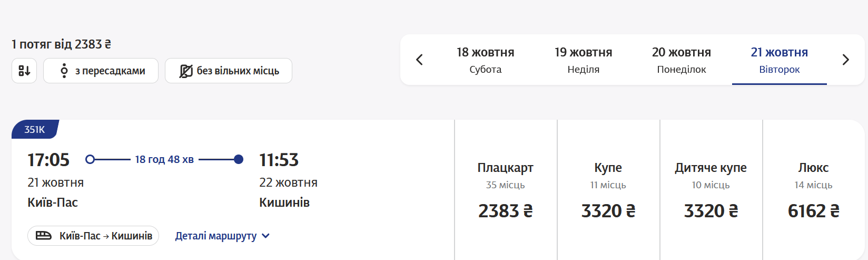Image resolution: width=868 pixels, height=260 pixels.
Task: Click the chevron next to Деталі маршруту
Action: pyautogui.click(x=266, y=236)
